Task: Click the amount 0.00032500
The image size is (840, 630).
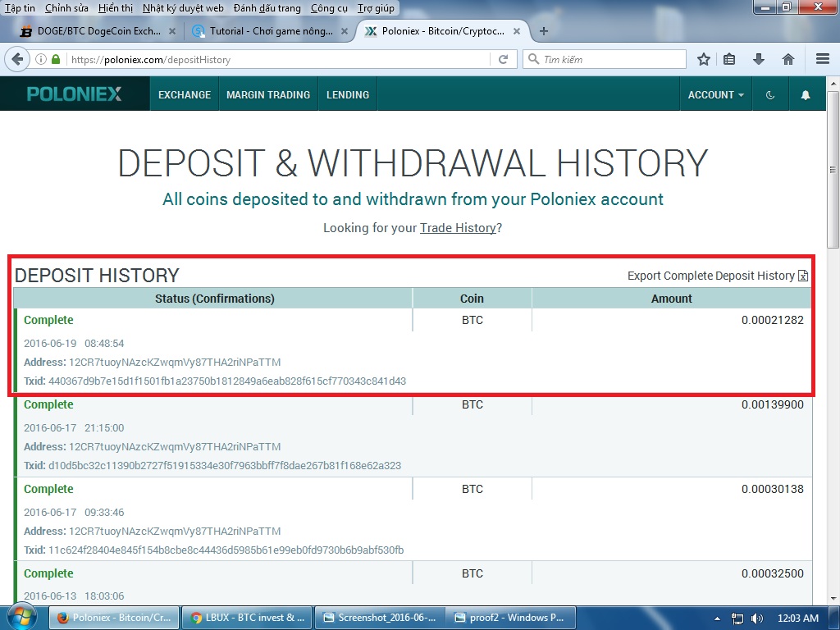Action: (x=773, y=573)
